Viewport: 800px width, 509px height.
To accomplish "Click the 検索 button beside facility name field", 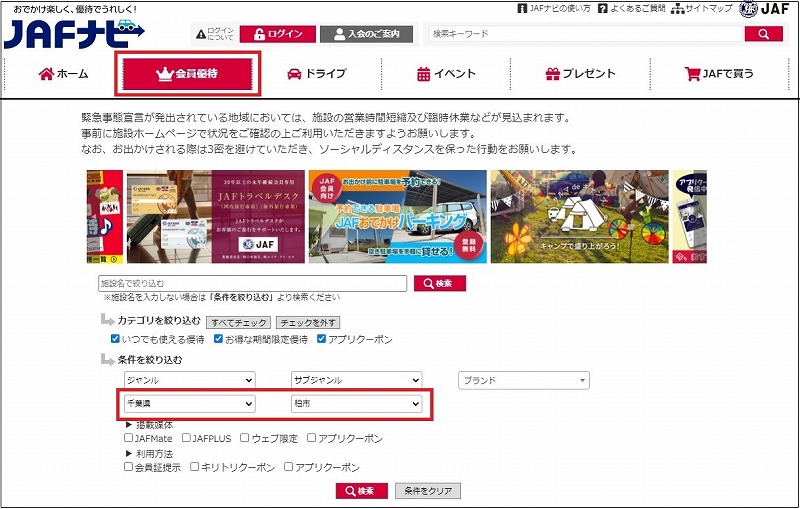I will [x=439, y=283].
